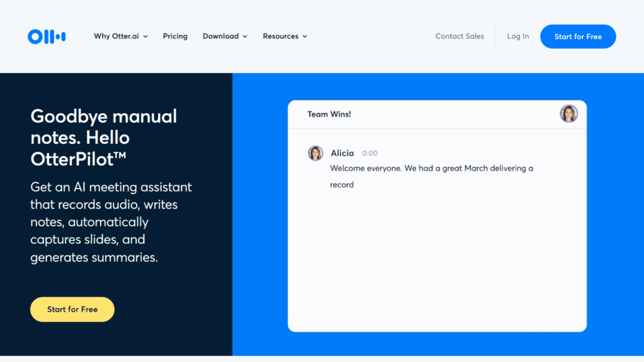Click the Log In link

coord(518,36)
